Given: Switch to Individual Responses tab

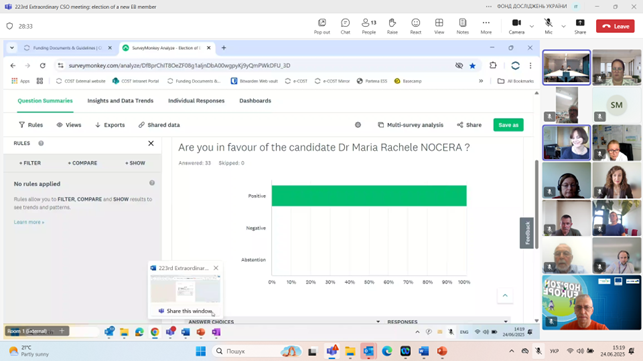Looking at the screenshot, I should coord(196,101).
